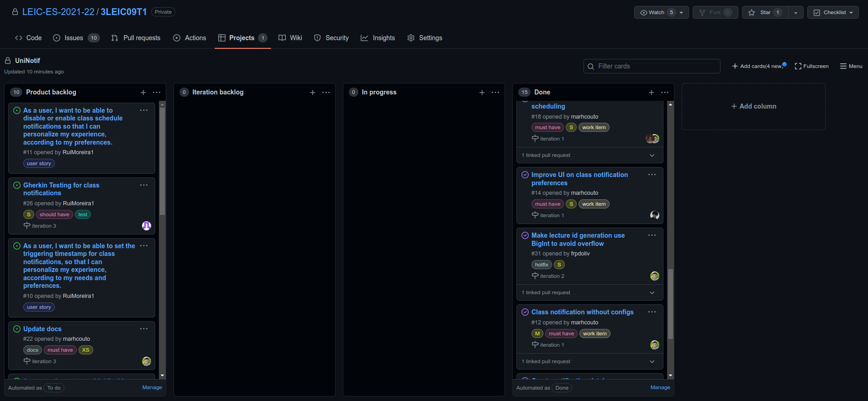Open Iteration backlog column options menu
This screenshot has width=868, height=401.
[x=326, y=93]
